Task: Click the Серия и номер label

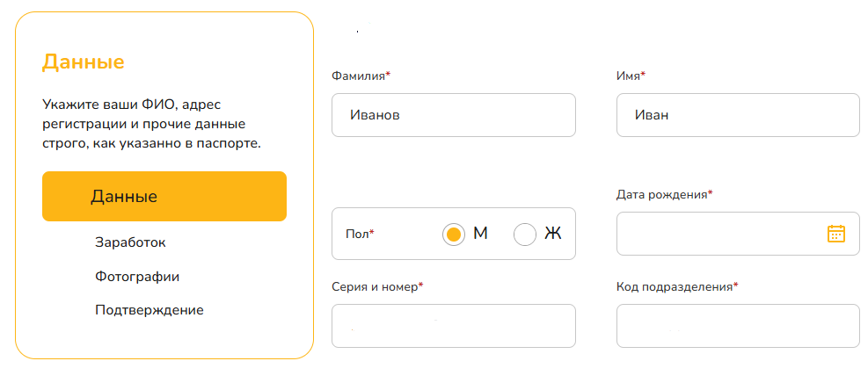Action: click(x=375, y=286)
